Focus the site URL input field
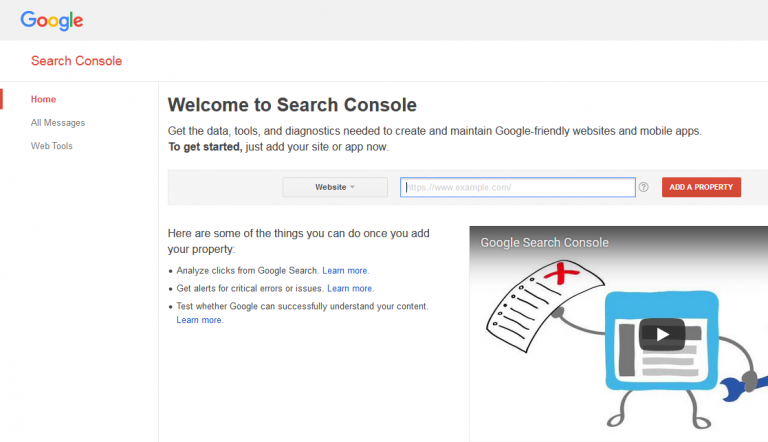Screen dimensions: 768x442 point(518,187)
